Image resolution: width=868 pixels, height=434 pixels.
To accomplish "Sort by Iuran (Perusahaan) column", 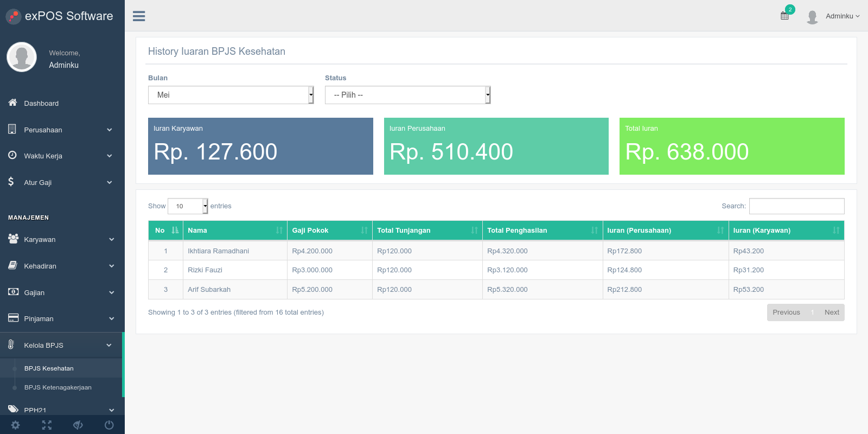I will tap(666, 231).
